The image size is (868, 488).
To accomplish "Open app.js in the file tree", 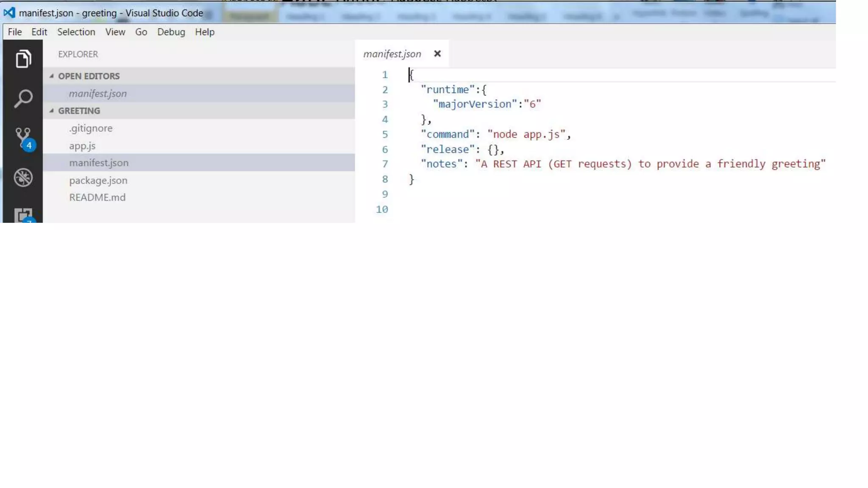I will 82,146.
